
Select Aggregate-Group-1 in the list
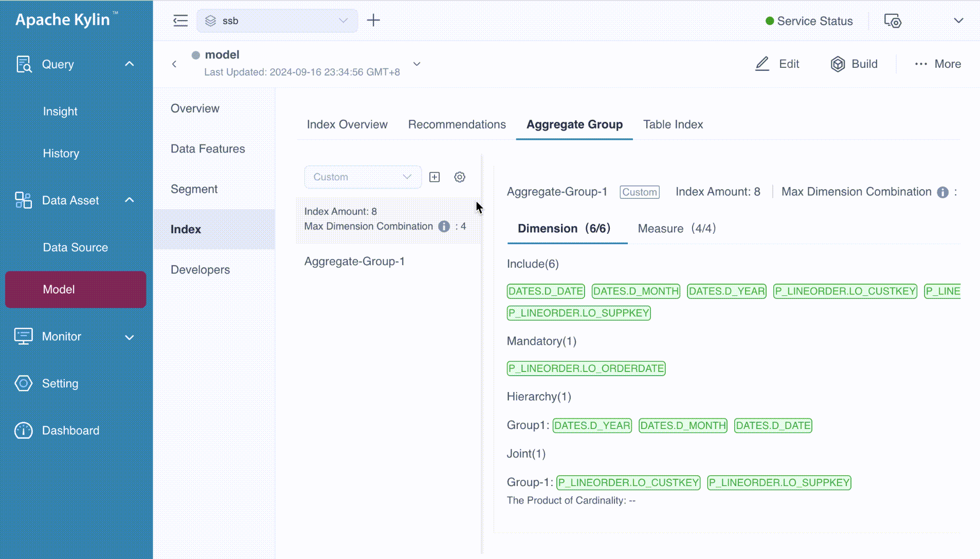pyautogui.click(x=354, y=262)
